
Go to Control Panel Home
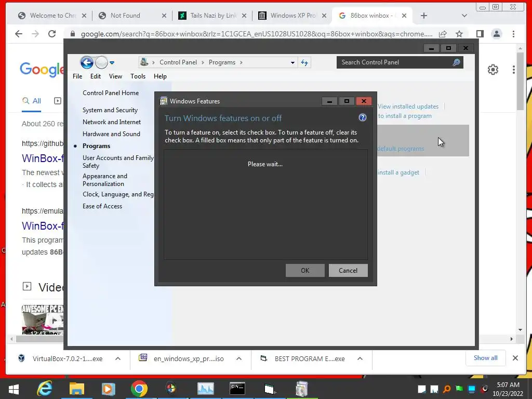tap(111, 93)
